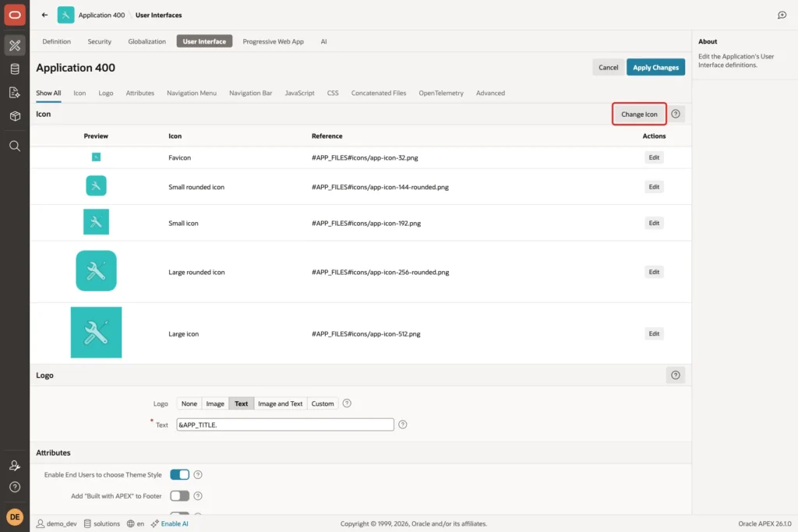Image resolution: width=798 pixels, height=532 pixels.
Task: Edit the Large icon row
Action: tap(654, 333)
